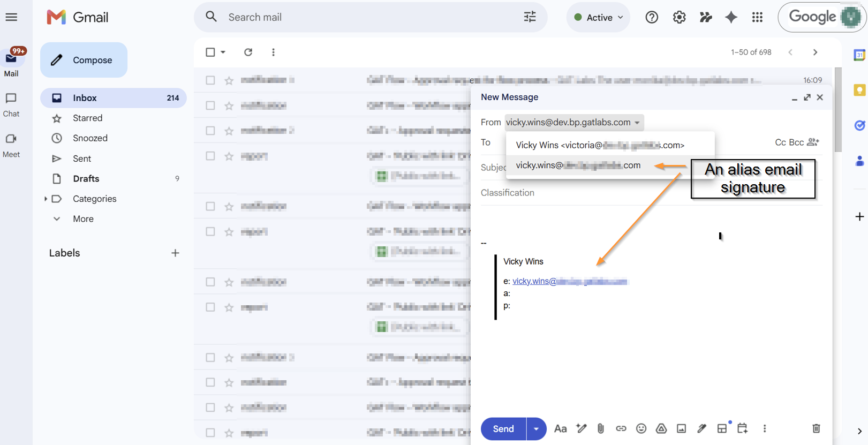Open Google Tasks side panel
This screenshot has height=445, width=868.
click(859, 125)
